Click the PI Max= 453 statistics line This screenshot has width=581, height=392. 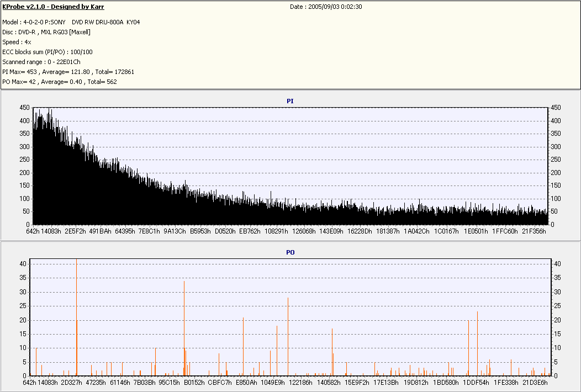click(x=68, y=72)
